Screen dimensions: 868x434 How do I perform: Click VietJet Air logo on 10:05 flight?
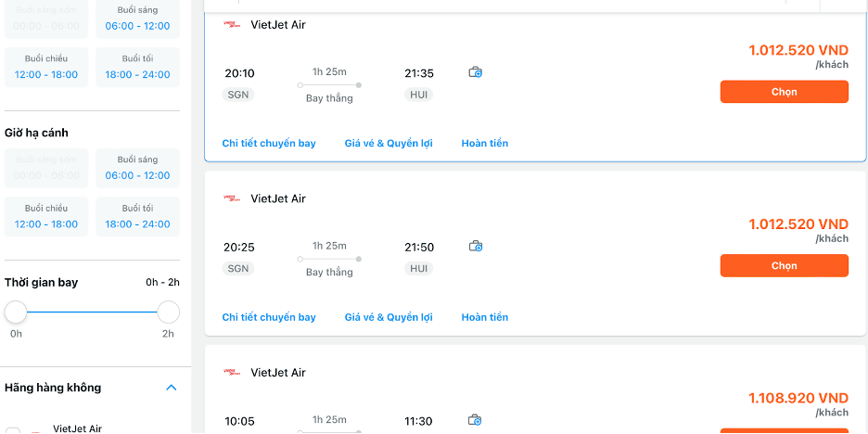(x=232, y=372)
